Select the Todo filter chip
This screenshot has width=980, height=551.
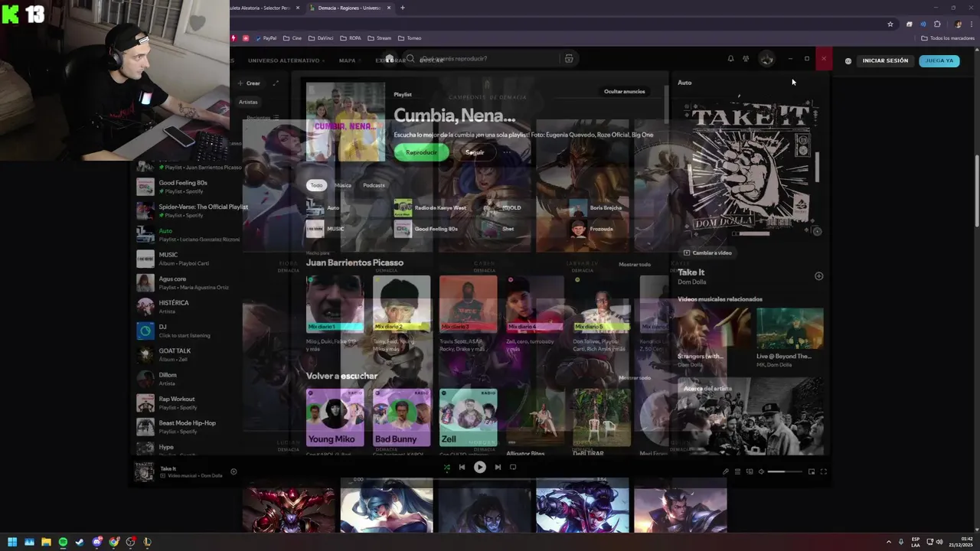pyautogui.click(x=316, y=185)
